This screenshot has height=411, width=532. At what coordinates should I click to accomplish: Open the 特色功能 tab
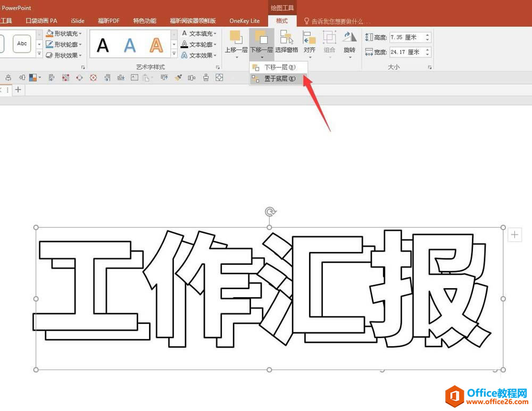coord(145,21)
